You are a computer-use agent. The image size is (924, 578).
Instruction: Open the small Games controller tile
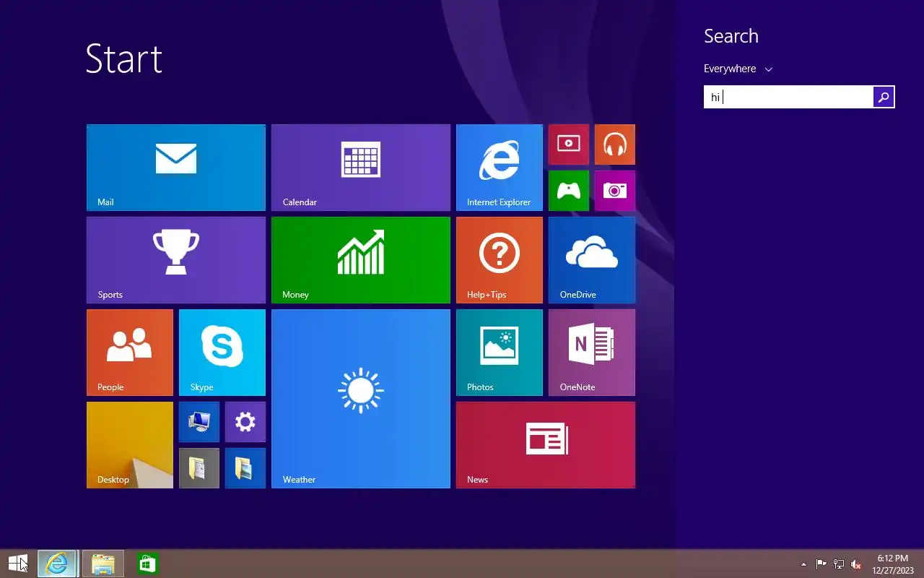(x=569, y=191)
